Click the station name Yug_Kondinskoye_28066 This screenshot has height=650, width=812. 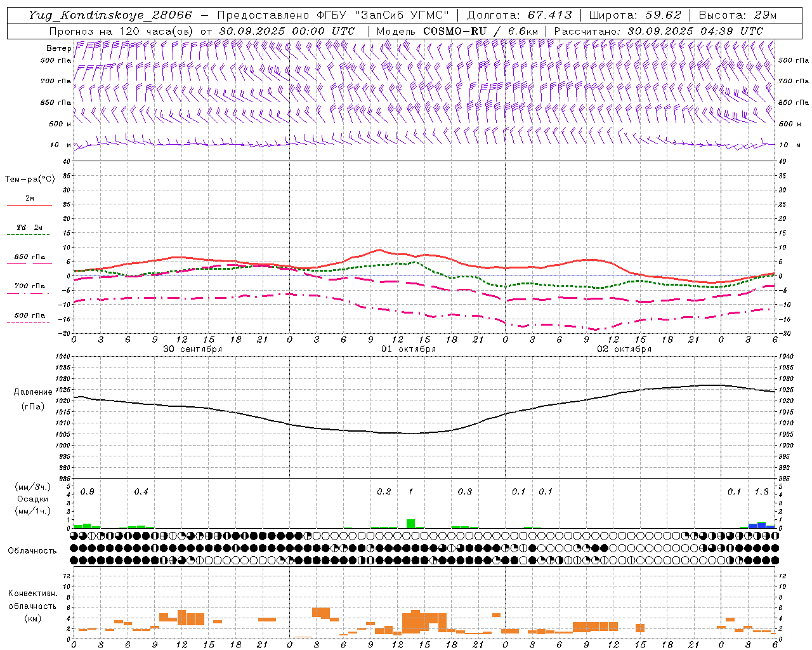(x=110, y=15)
